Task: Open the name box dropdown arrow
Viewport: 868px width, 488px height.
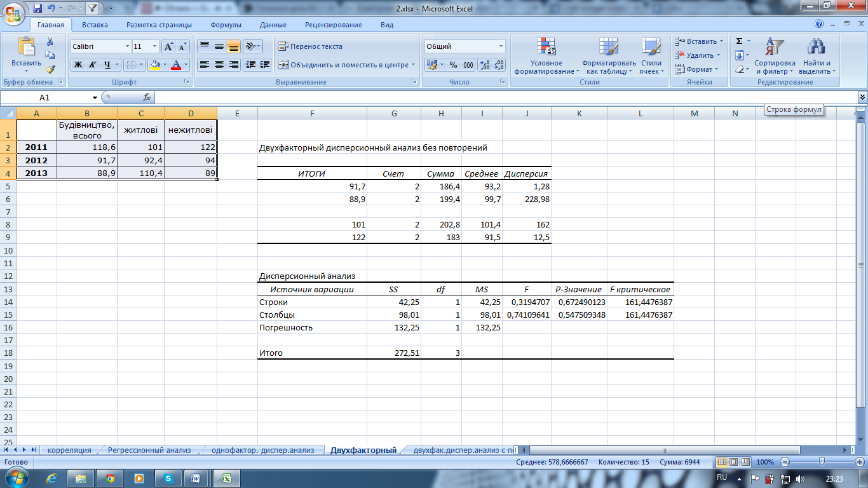Action: pos(95,97)
